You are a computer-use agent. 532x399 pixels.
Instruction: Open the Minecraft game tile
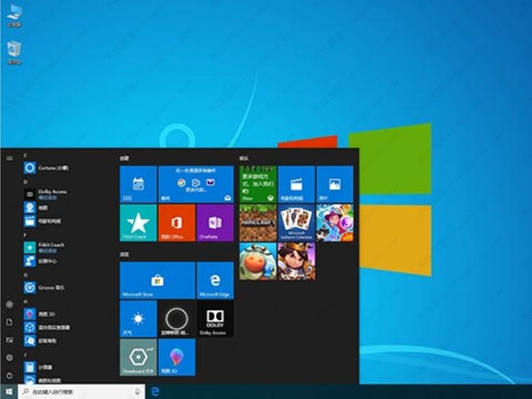[x=258, y=223]
